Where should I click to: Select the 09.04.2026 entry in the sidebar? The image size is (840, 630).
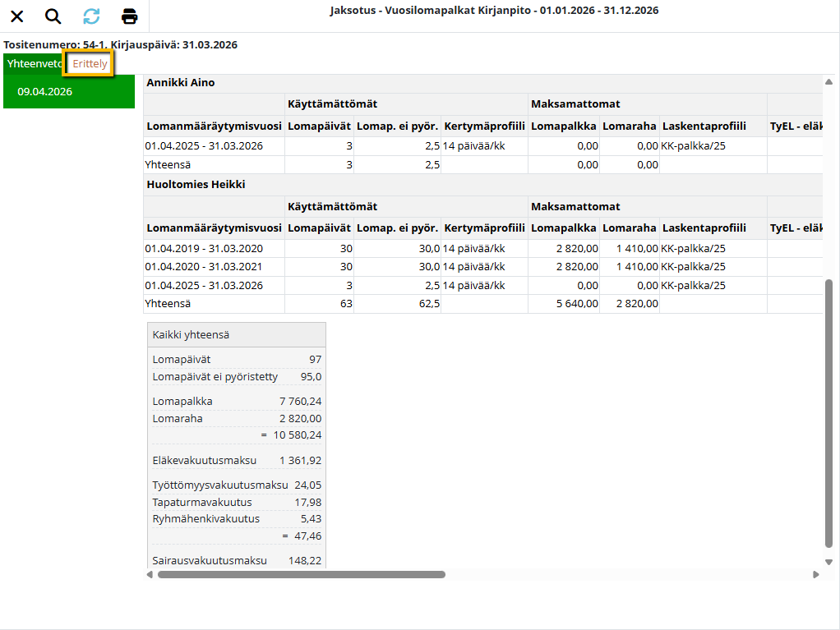[x=69, y=91]
